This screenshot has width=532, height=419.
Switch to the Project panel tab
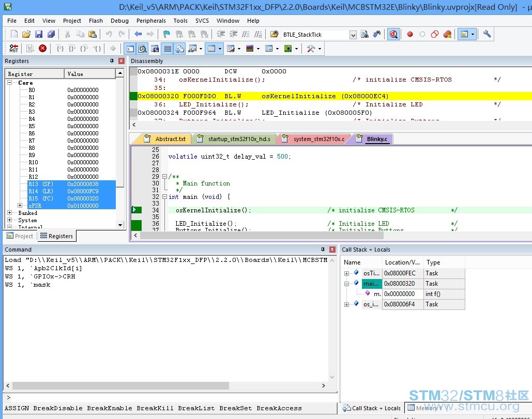[20, 236]
